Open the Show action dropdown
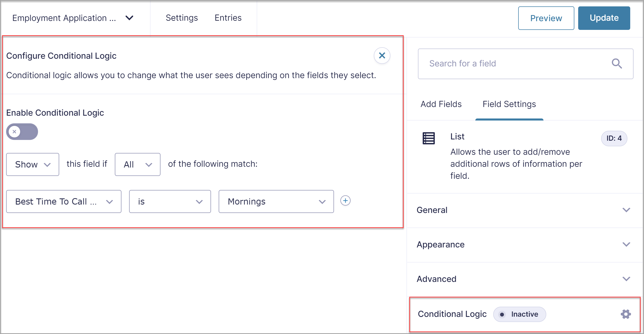 [33, 164]
